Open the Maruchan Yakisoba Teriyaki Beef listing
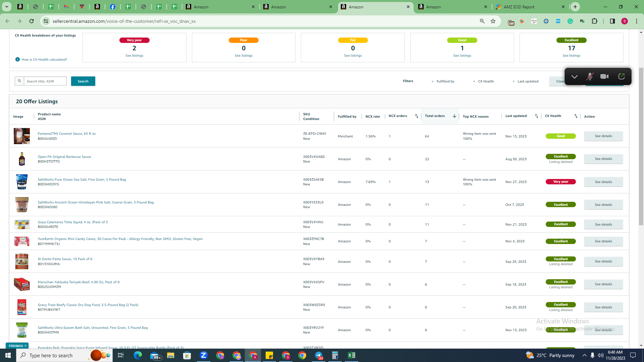 [78, 282]
